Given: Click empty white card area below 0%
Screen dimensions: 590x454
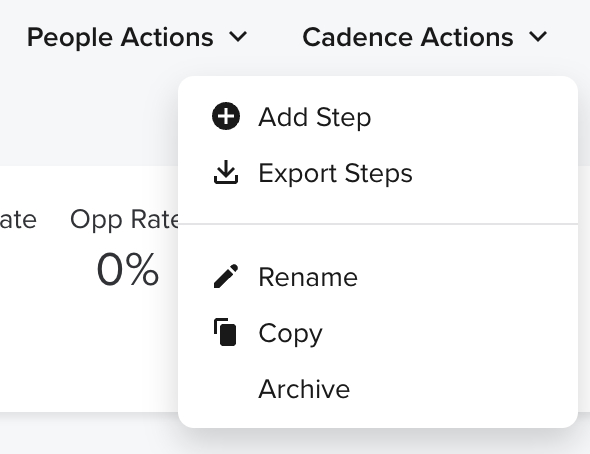Looking at the screenshot, I should tap(90, 350).
